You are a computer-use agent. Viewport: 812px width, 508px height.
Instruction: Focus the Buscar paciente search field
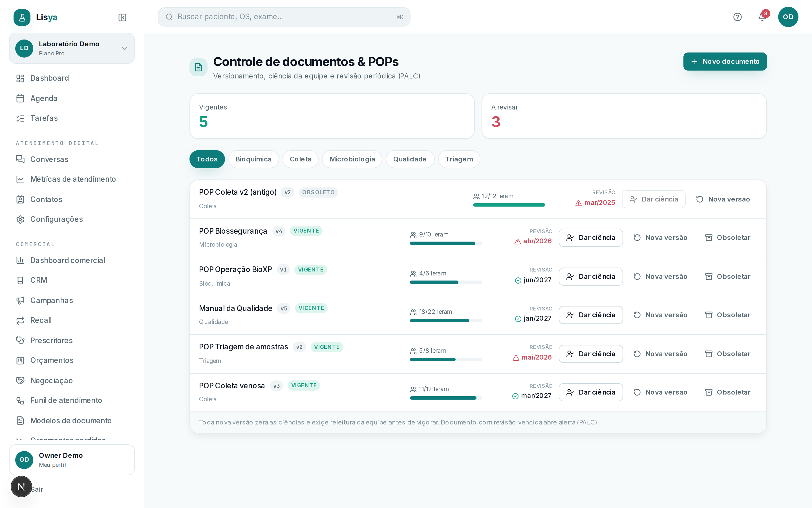284,17
